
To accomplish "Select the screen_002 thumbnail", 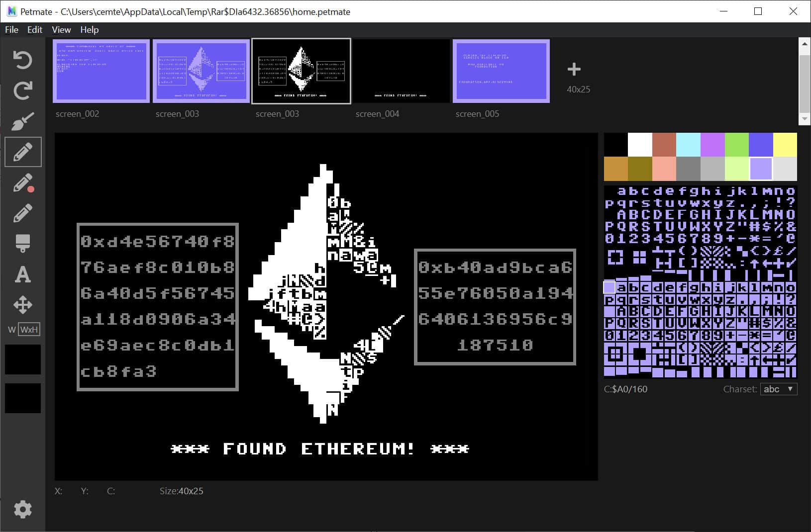I will click(101, 71).
